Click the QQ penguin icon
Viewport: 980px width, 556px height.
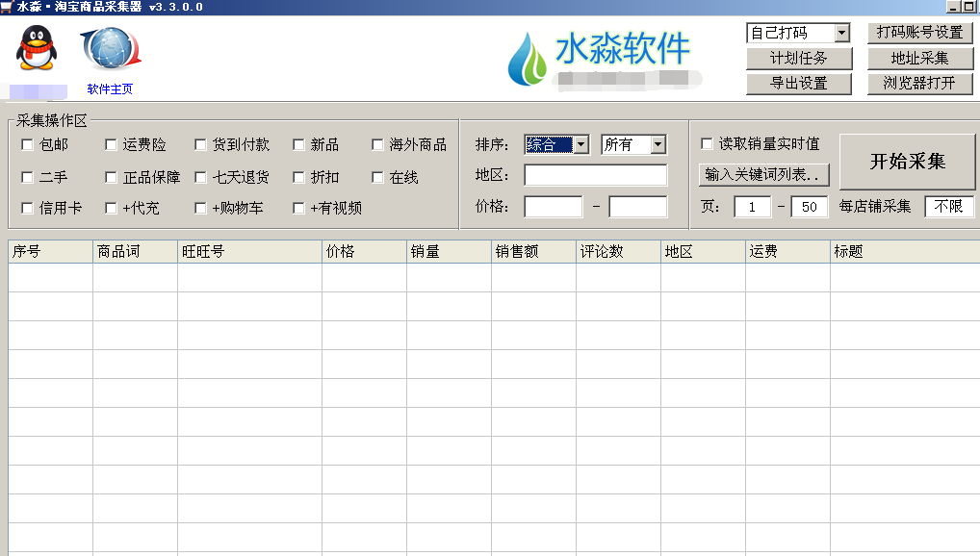37,48
